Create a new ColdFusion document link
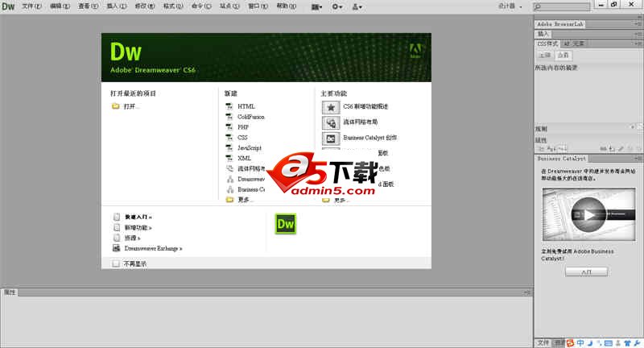Viewport: 644px width, 348px height. tap(251, 117)
